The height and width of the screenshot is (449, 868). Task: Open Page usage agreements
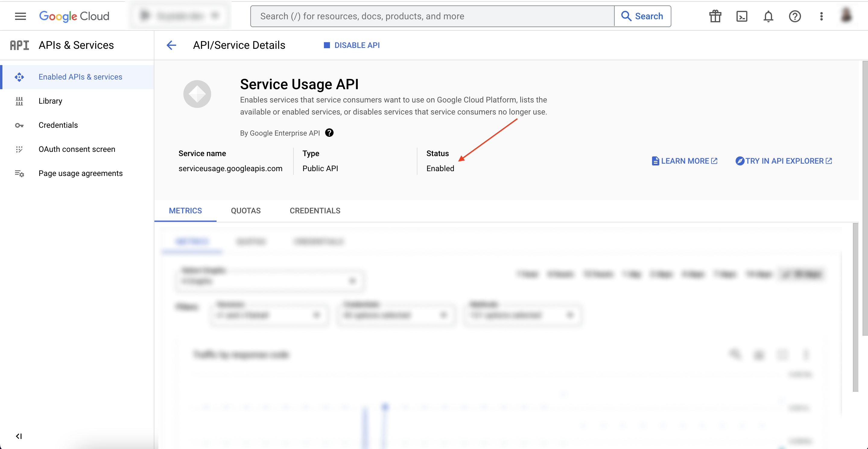[77, 173]
